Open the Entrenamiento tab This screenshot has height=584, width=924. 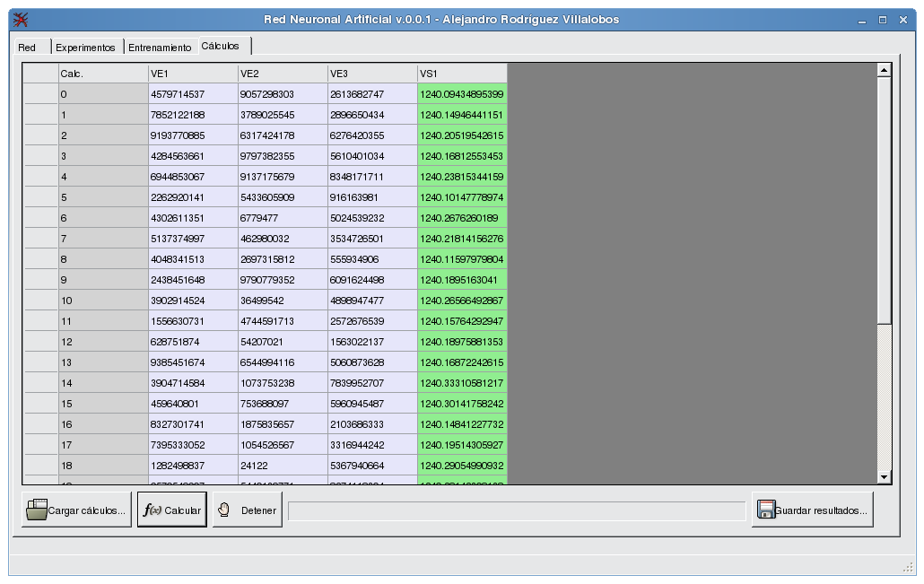pos(160,46)
